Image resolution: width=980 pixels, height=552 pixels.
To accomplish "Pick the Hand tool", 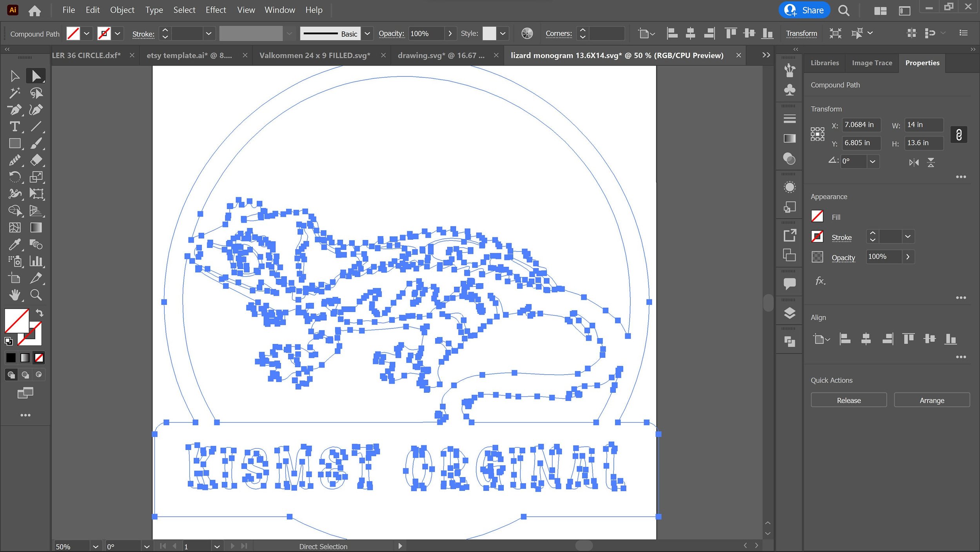I will pyautogui.click(x=15, y=295).
